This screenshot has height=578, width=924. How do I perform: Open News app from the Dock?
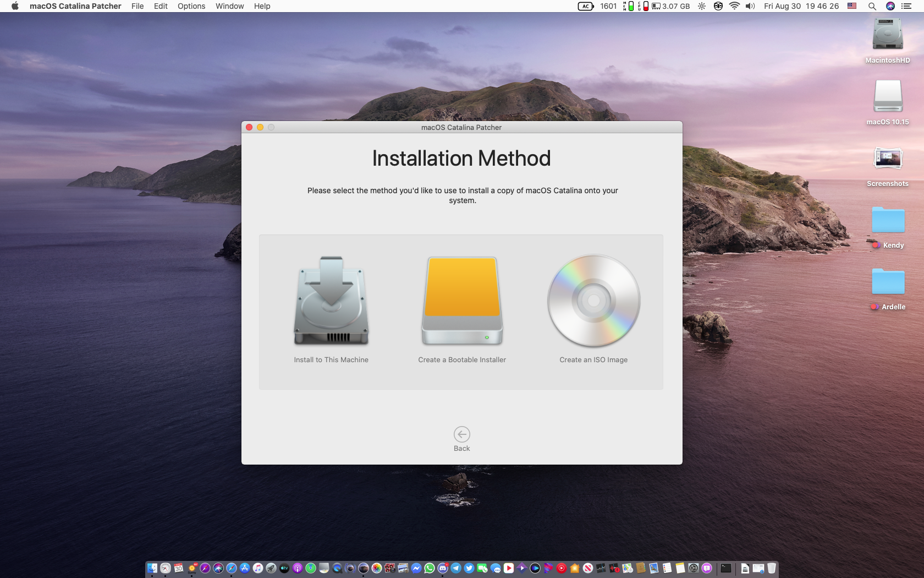point(587,568)
